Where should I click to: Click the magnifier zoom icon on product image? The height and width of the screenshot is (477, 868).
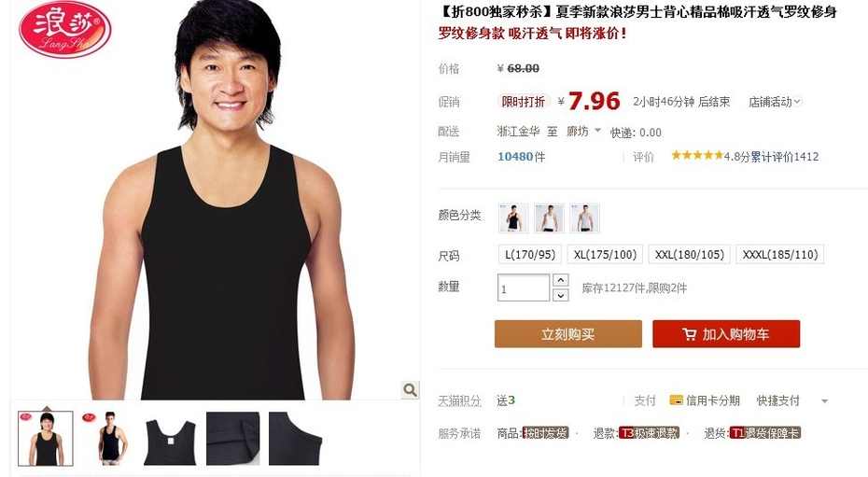coord(410,389)
